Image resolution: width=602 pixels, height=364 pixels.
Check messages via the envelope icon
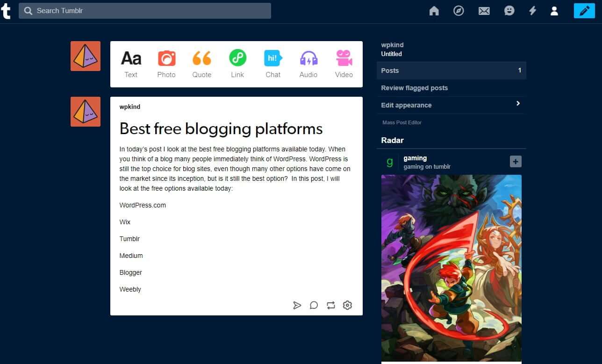[x=484, y=10]
